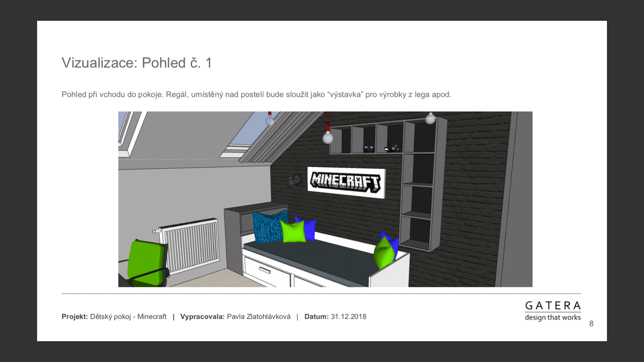The height and width of the screenshot is (362, 644).
Task: Click the slide title 'Vizualizace: Pohled č. 1'
Action: coord(137,63)
